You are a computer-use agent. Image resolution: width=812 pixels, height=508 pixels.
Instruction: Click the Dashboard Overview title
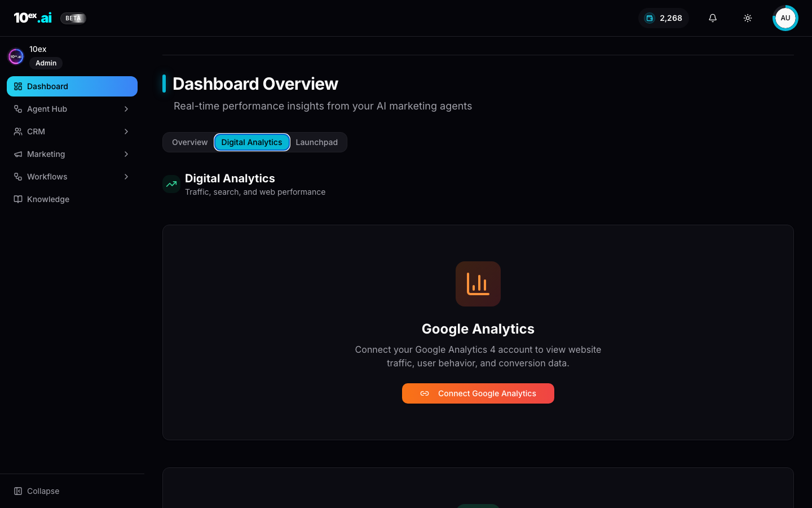255,84
